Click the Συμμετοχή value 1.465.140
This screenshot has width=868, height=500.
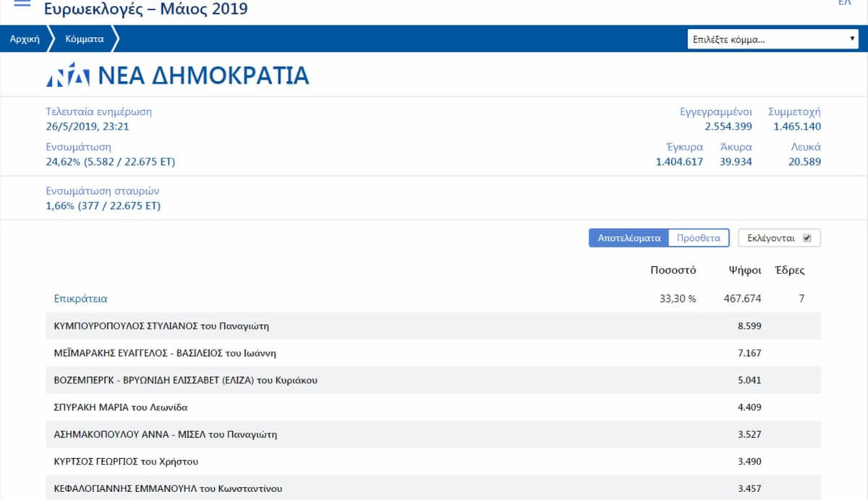[x=797, y=127]
